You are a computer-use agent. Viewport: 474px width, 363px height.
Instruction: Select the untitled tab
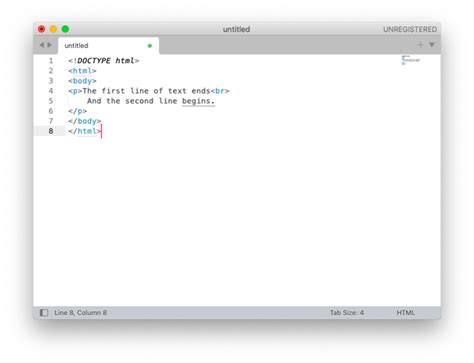tap(108, 46)
